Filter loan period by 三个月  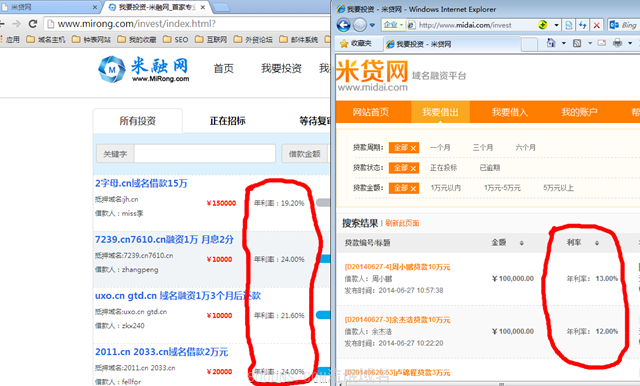(483, 147)
